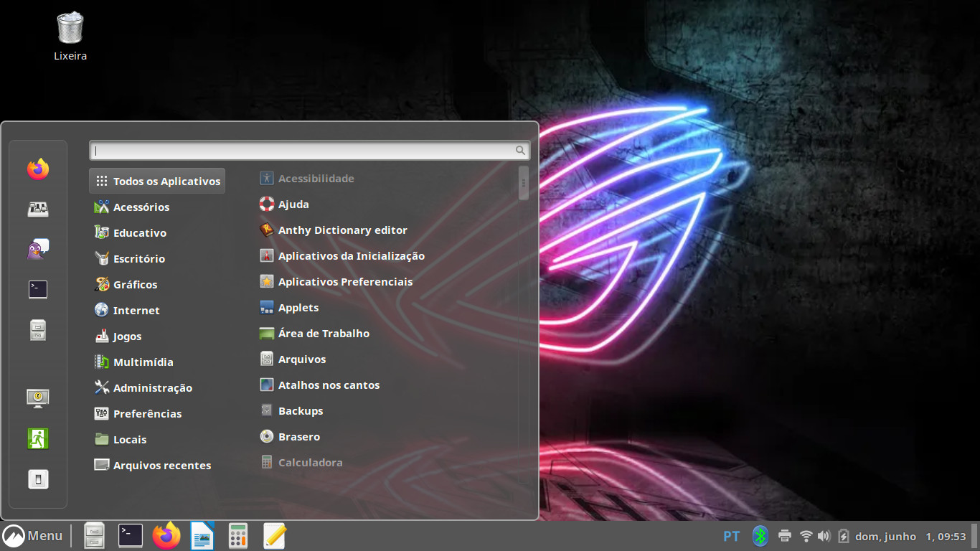The width and height of the screenshot is (980, 551).
Task: Open Aplicativos Preferenciais from the list
Action: click(344, 282)
